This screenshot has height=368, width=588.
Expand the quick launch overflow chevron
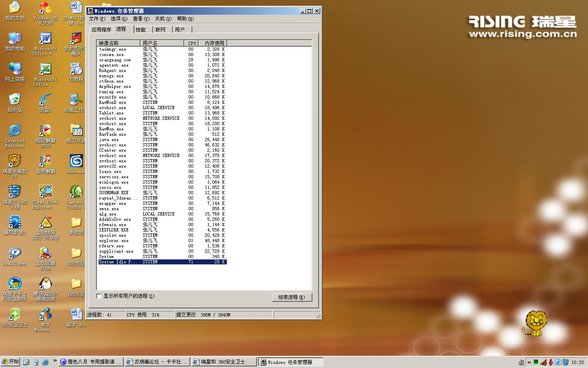pos(55,361)
